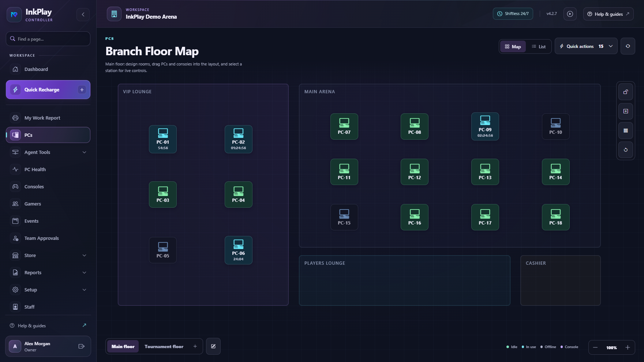644x362 pixels.
Task: Click the reset rotation icon in the right toolbar
Action: (626, 150)
